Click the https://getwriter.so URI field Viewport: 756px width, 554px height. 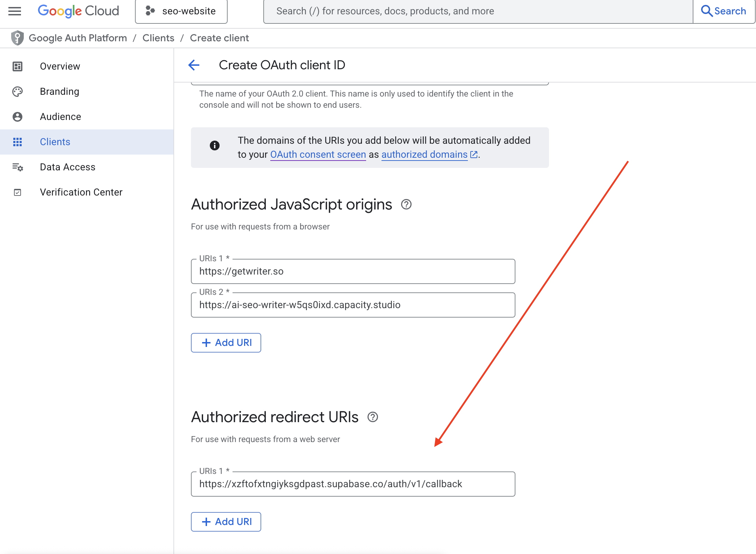point(353,271)
